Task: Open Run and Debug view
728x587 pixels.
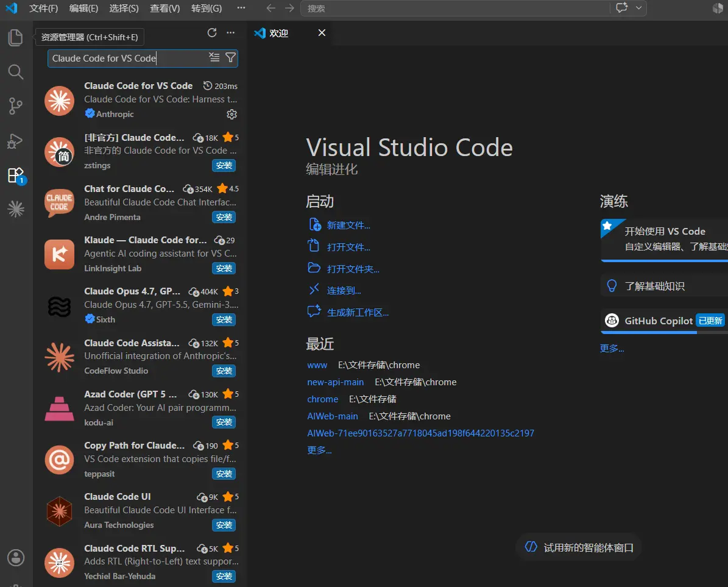Action: [16, 141]
